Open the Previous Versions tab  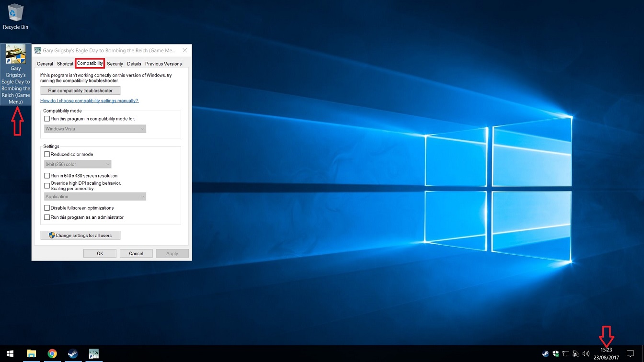163,64
